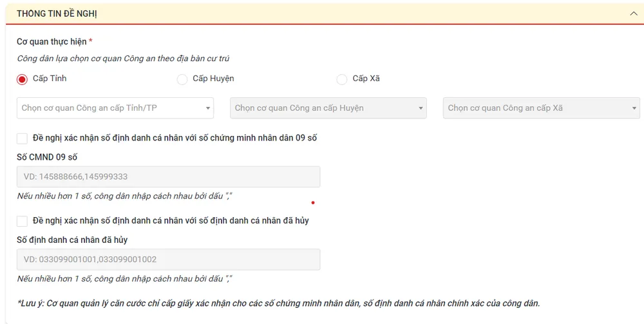Select the Cấp Tỉnh radio button
This screenshot has width=644, height=324.
click(x=23, y=79)
